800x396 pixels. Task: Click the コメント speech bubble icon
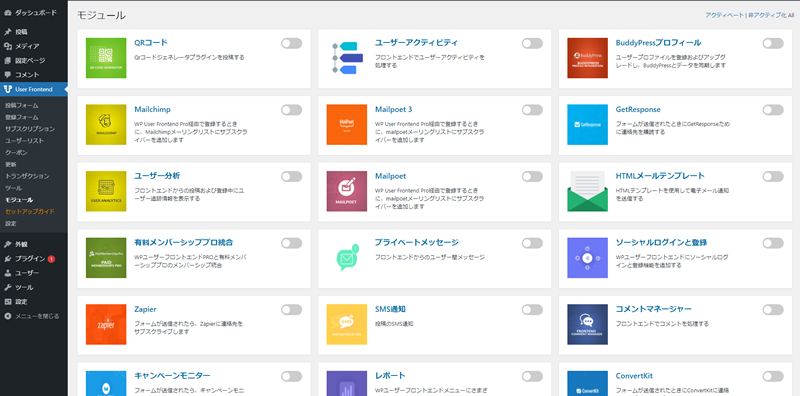pyautogui.click(x=8, y=75)
